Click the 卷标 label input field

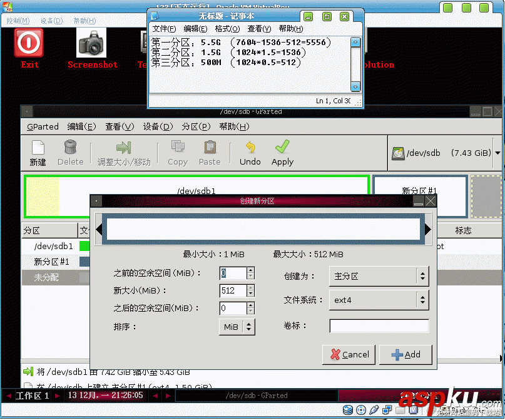point(379,326)
